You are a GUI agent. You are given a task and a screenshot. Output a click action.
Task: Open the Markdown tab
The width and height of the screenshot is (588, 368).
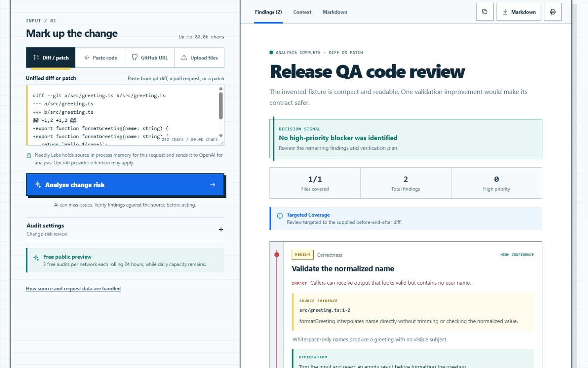tap(335, 12)
